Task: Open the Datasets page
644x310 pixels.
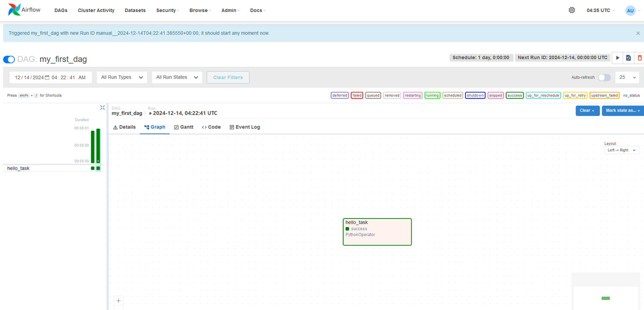Action: tap(135, 10)
